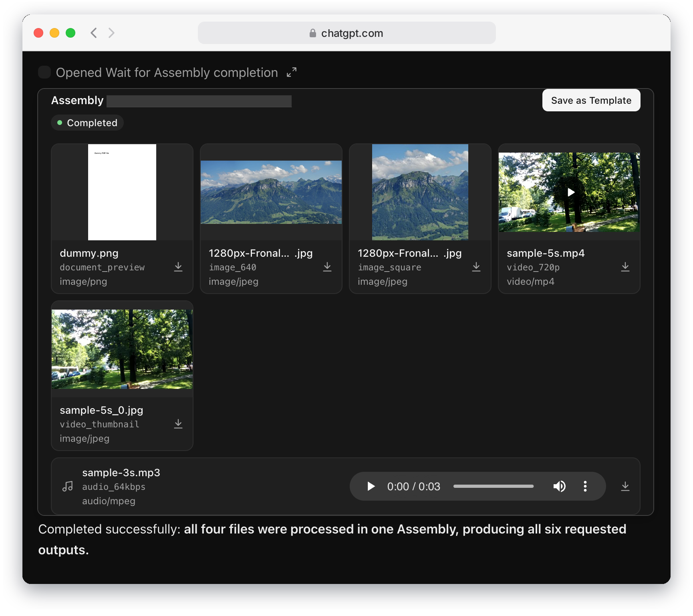Play the sample-3s.mp3 audio
The height and width of the screenshot is (616, 693).
pyautogui.click(x=371, y=486)
